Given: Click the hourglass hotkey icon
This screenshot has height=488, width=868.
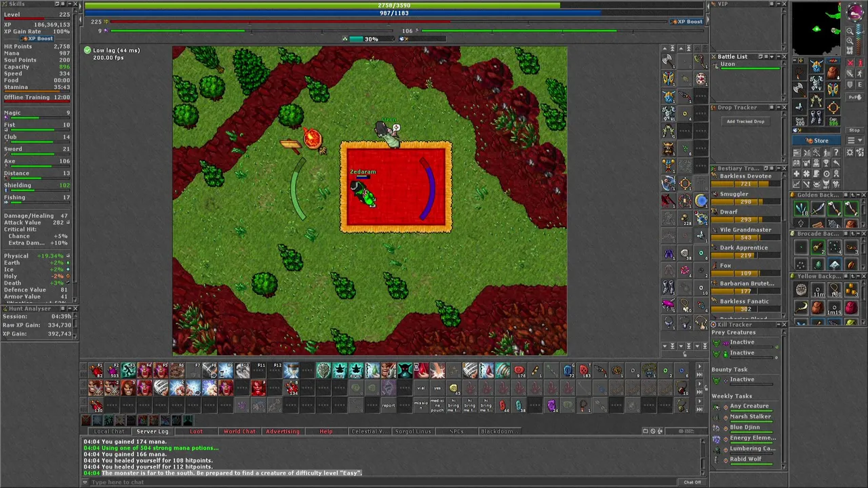Looking at the screenshot, I should click(291, 370).
